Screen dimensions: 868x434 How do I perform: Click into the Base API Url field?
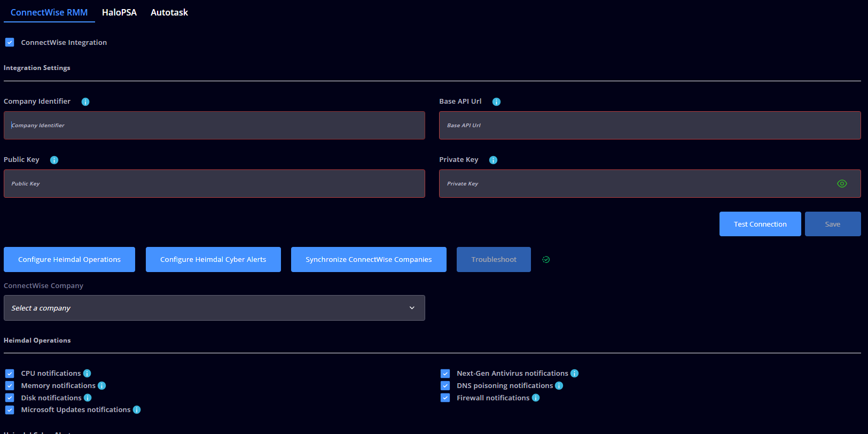pos(650,126)
